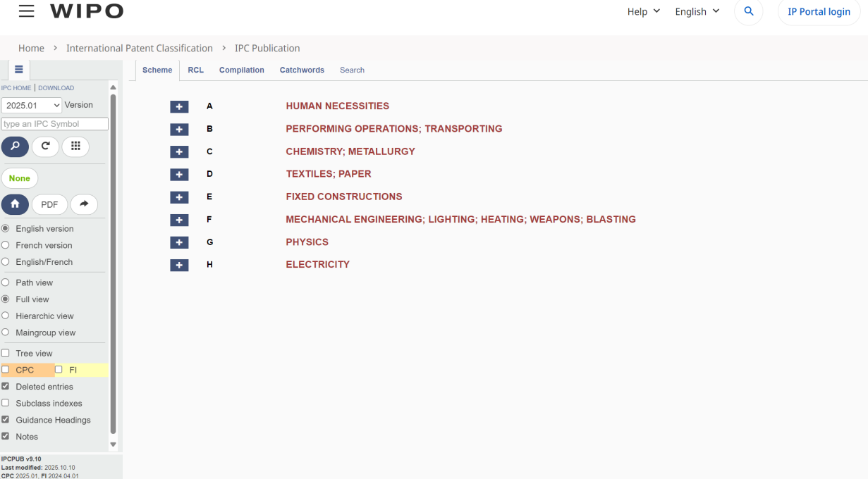Screen dimensions: 868x479
Task: Expand section A Human Necessities
Action: point(179,106)
